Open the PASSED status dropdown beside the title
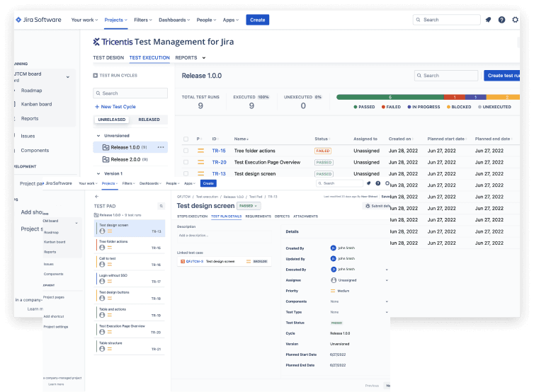 pos(249,206)
